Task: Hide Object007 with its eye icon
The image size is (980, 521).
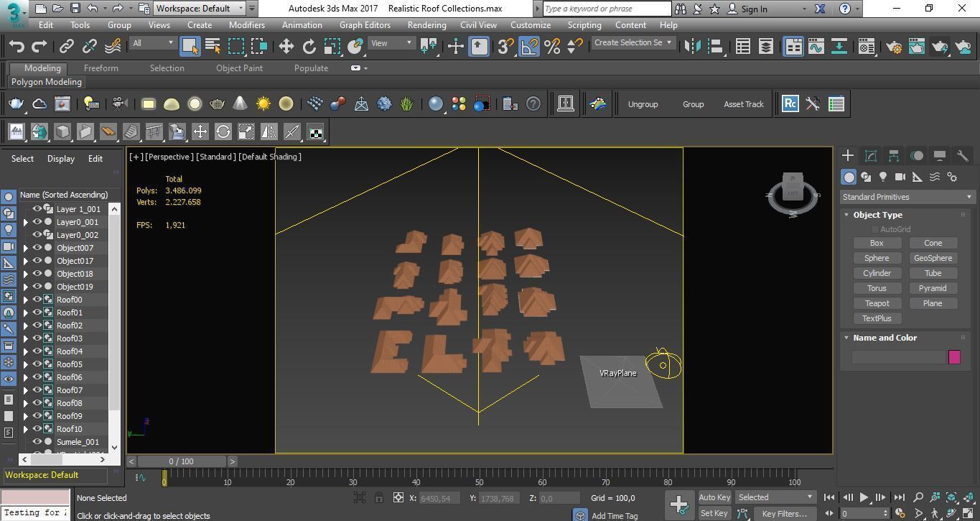Action: (x=37, y=248)
